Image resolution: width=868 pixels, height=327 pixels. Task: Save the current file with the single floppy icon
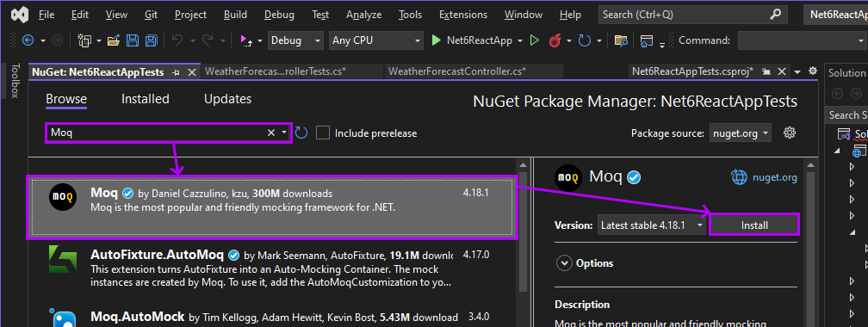pos(133,40)
